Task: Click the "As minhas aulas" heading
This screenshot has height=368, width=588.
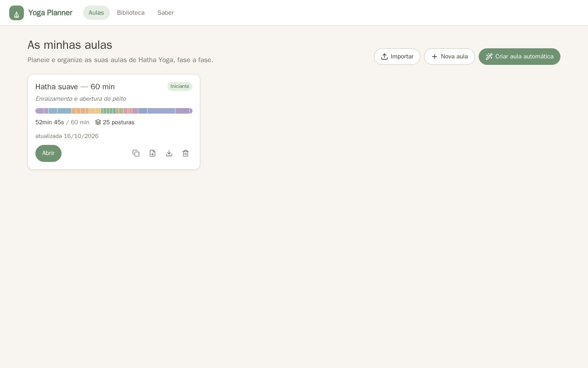Action: pos(70,45)
